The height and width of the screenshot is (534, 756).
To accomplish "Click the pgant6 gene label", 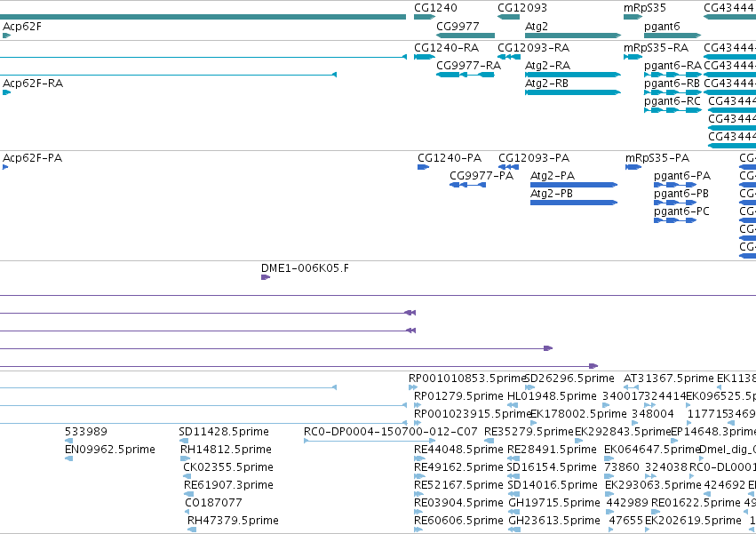I will [x=662, y=27].
